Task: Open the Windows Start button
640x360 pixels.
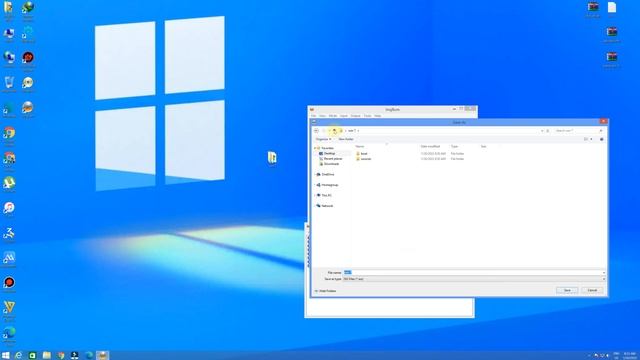Action: click(x=5, y=356)
